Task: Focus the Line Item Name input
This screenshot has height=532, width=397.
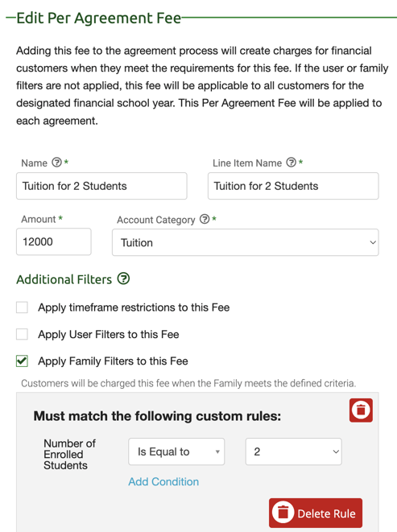Action: tap(293, 186)
